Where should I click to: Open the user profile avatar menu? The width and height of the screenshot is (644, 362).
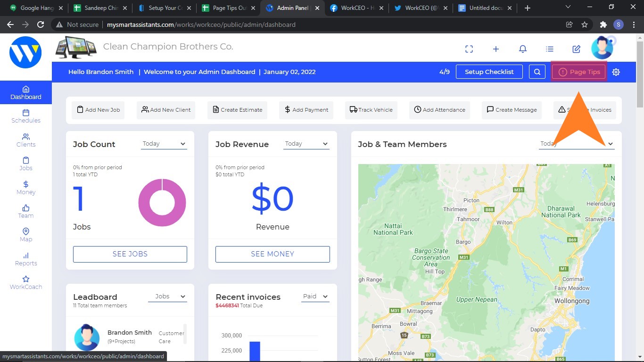click(603, 48)
